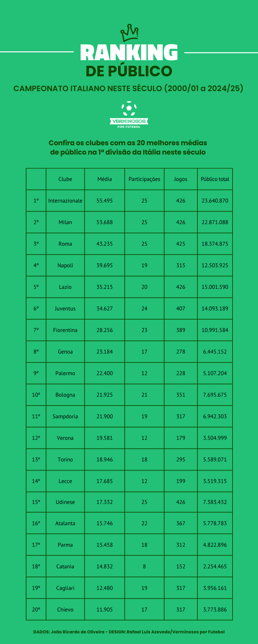The height and width of the screenshot is (644, 258).
Task: Select the Juventus row club cell
Action: tap(65, 308)
